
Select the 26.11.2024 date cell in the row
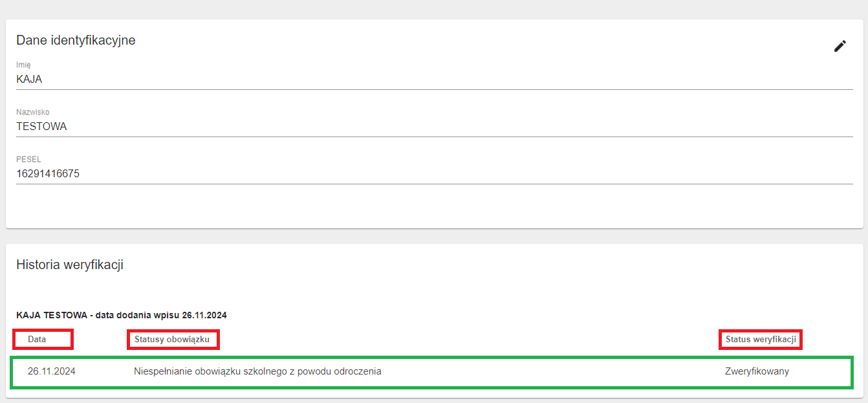(52, 371)
